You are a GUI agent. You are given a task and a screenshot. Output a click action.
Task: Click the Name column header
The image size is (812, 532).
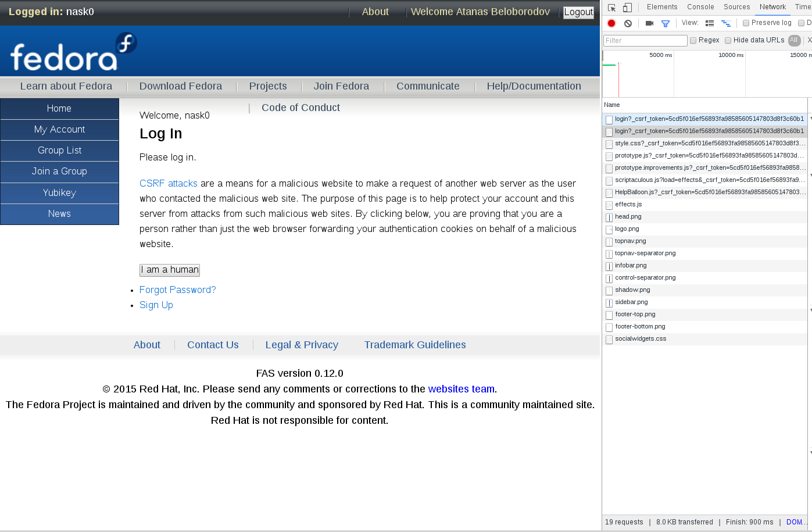[x=705, y=105]
